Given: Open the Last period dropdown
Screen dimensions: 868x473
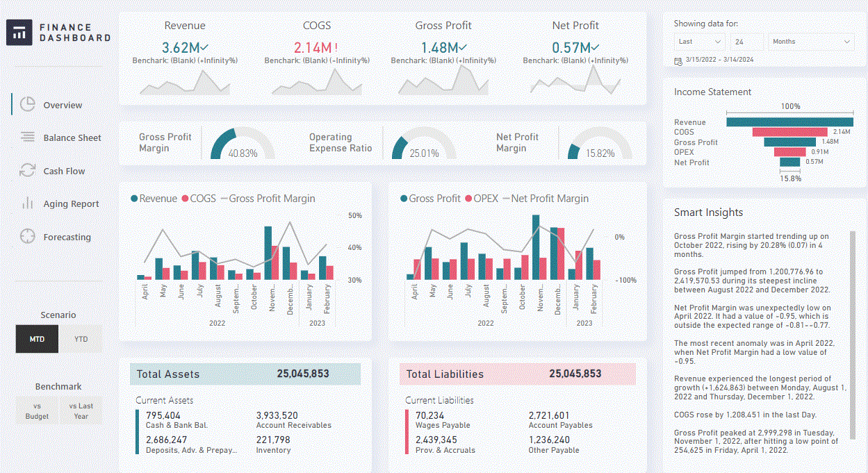Looking at the screenshot, I should point(699,41).
